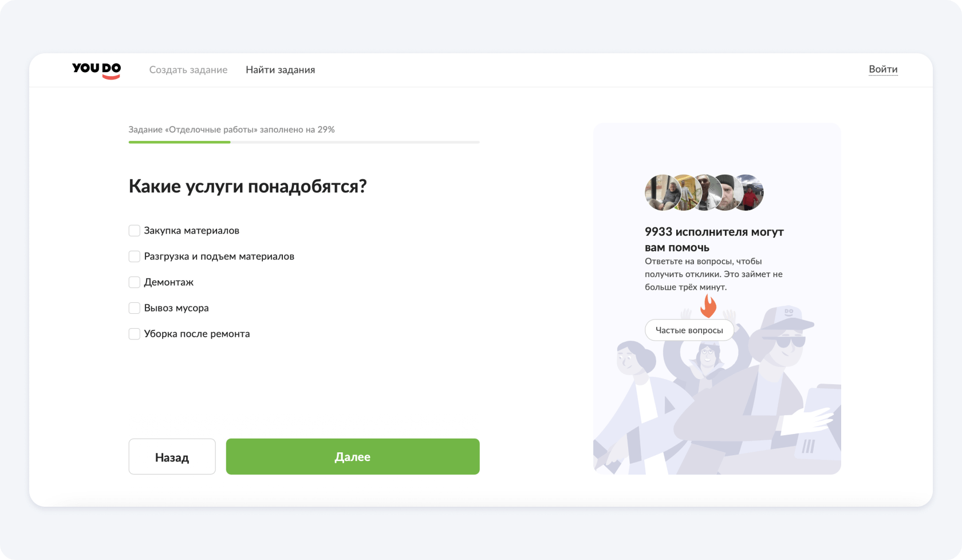Click the middle performer avatar photo
The width and height of the screenshot is (962, 560).
(705, 192)
